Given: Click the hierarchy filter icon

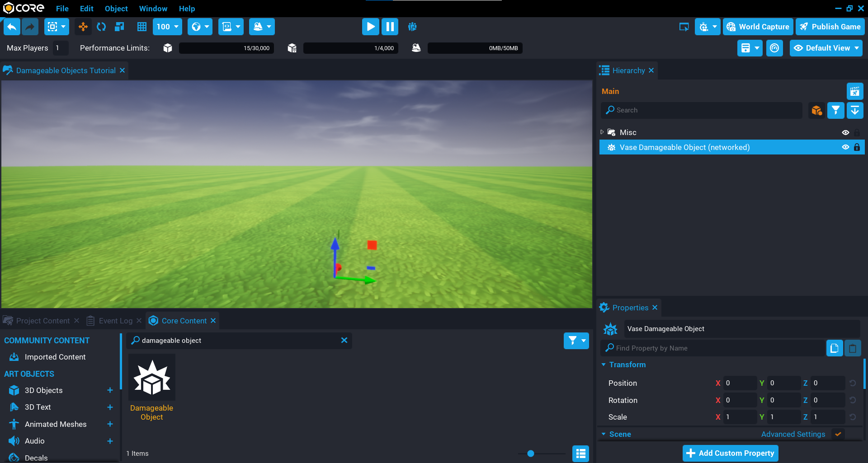Looking at the screenshot, I should tap(835, 110).
